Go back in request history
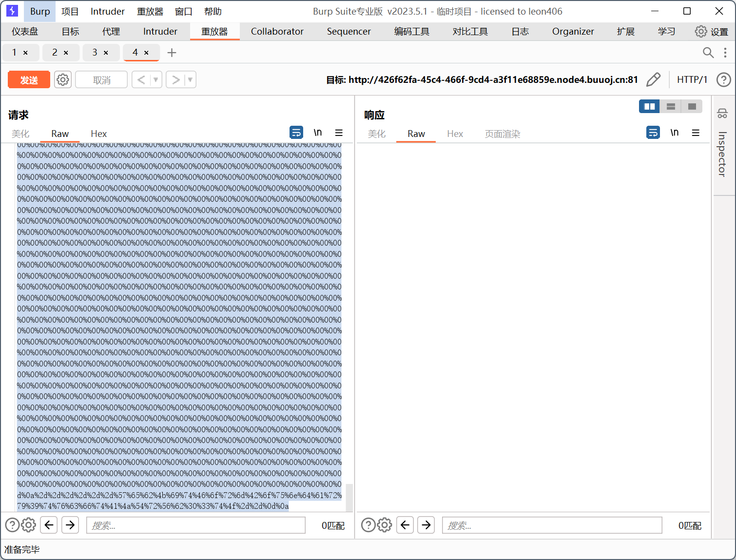This screenshot has height=560, width=736. coord(141,79)
